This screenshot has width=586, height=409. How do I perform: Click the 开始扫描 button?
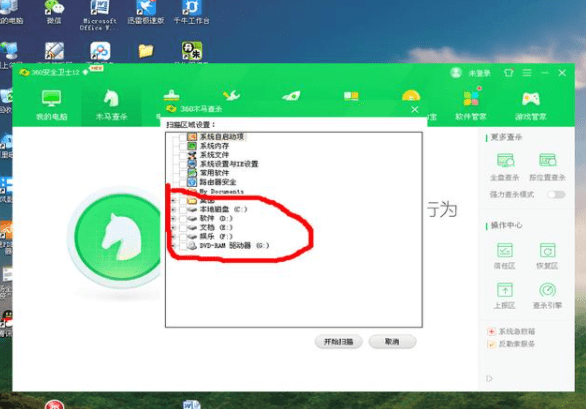[x=338, y=342]
